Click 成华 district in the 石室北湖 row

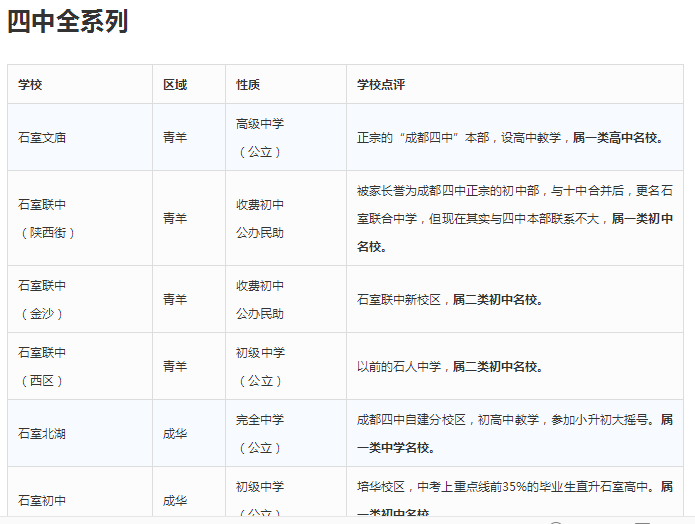[x=175, y=434]
